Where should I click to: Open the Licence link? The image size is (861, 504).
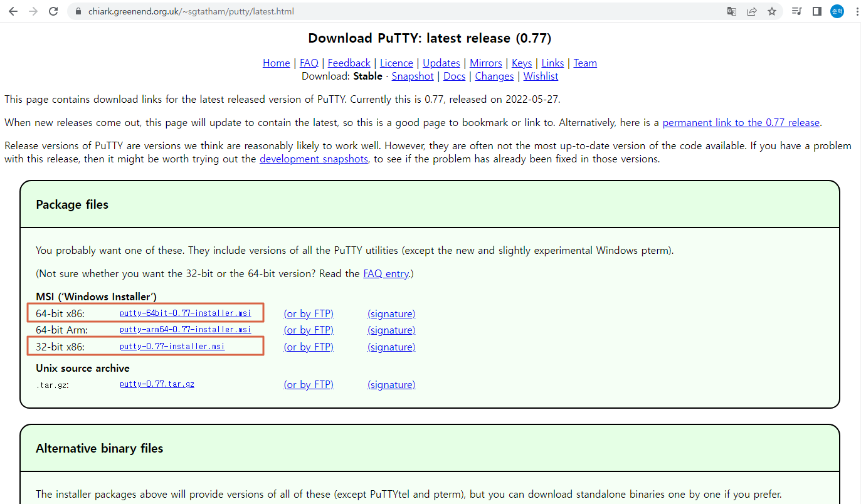(396, 63)
